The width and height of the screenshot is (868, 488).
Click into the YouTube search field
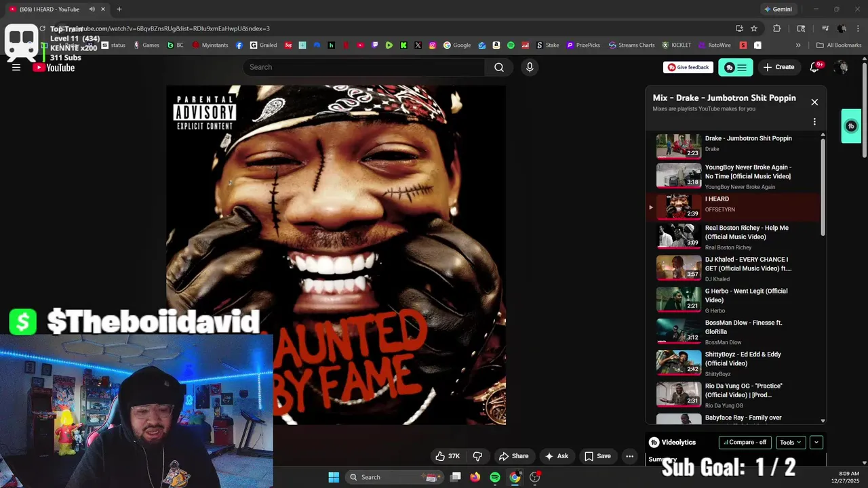pyautogui.click(x=365, y=67)
